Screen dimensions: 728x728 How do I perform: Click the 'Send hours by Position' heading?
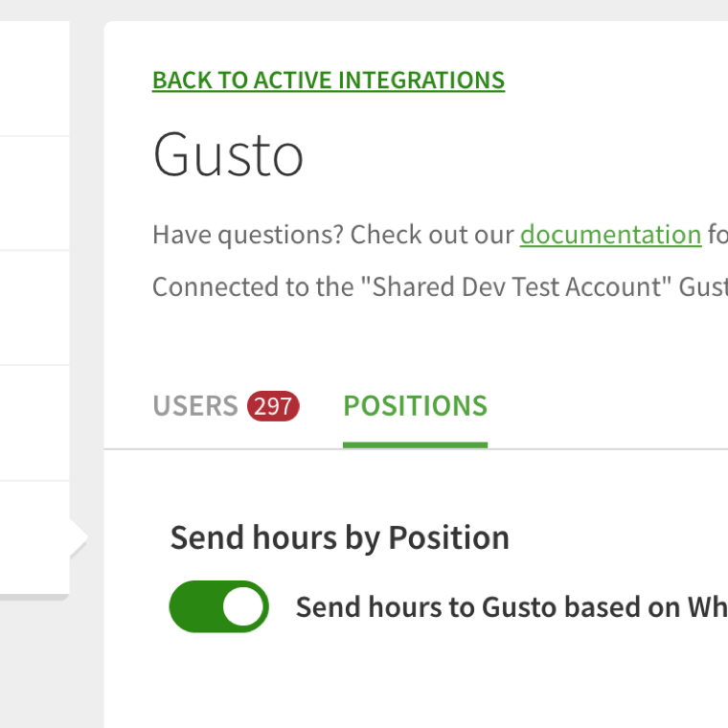(339, 537)
